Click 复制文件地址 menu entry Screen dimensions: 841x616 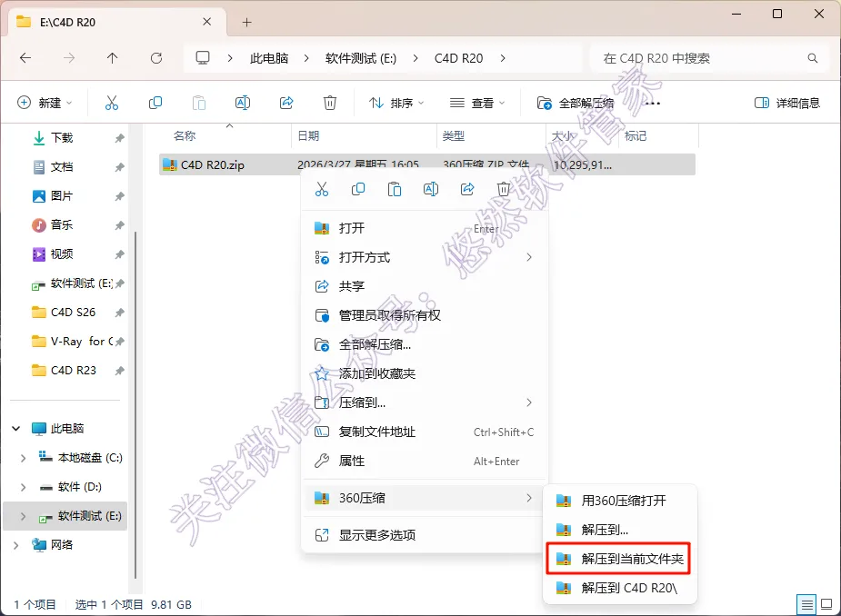(x=425, y=432)
